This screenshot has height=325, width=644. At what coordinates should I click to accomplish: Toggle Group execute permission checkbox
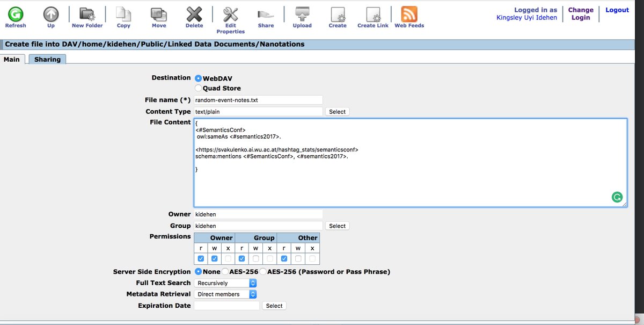(x=270, y=259)
